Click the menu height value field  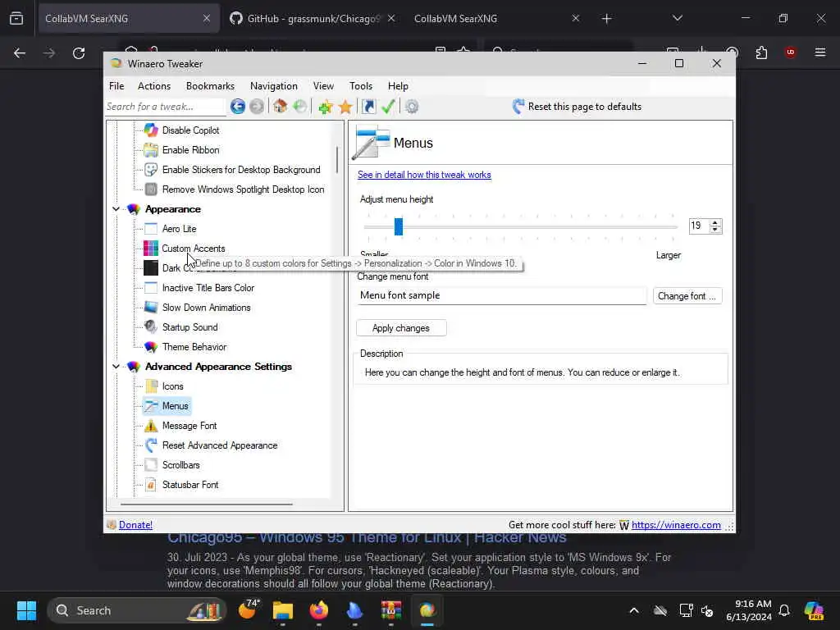tap(699, 226)
